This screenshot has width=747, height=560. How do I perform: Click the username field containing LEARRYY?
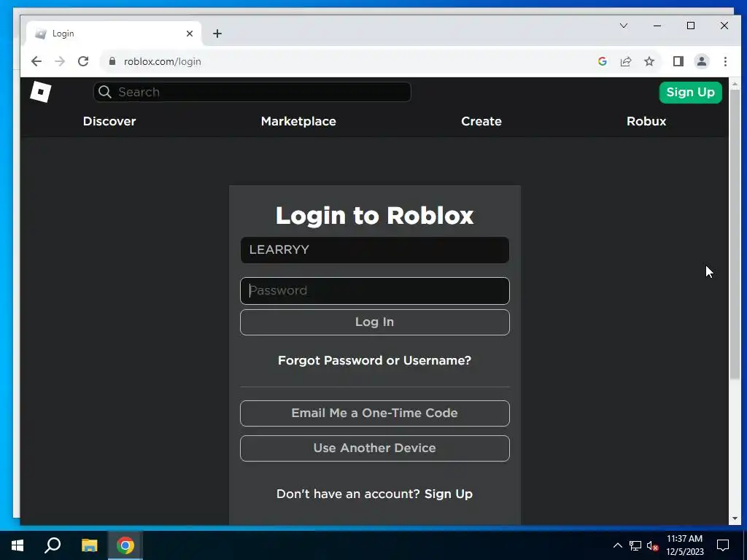coord(374,250)
